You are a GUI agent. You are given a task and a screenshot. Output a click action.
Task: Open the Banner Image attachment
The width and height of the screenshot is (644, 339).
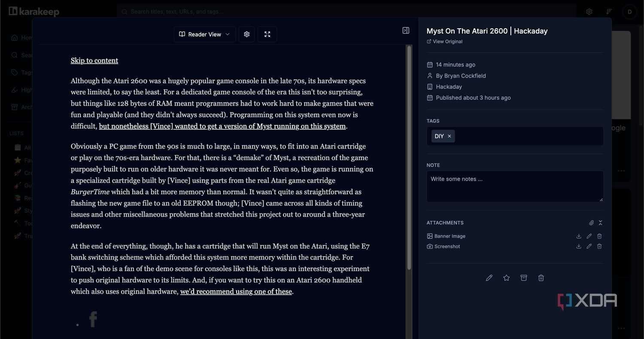[446, 236]
